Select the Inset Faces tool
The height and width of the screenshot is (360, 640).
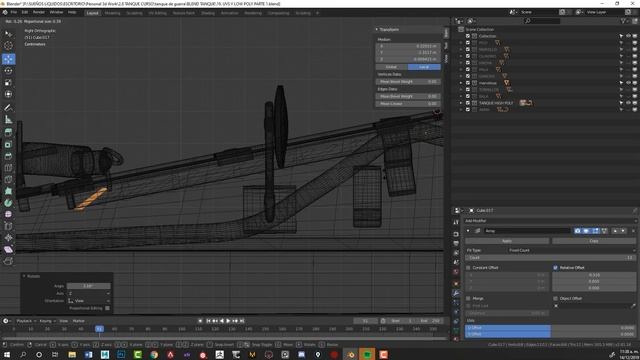coord(8,144)
